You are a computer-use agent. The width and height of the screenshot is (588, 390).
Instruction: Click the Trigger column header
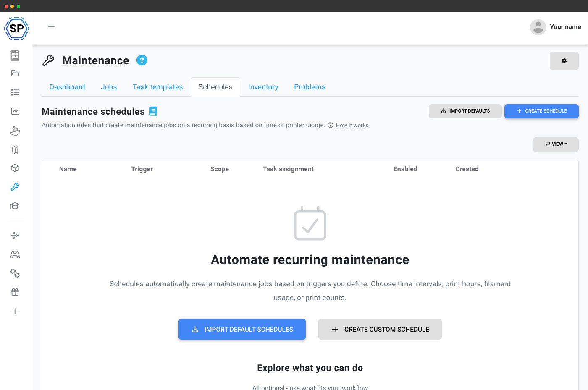point(142,169)
